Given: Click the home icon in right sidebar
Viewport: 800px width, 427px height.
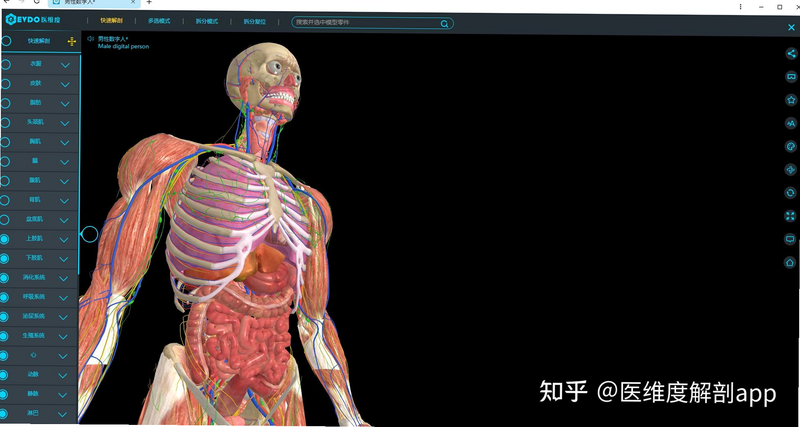Looking at the screenshot, I should click(x=790, y=263).
